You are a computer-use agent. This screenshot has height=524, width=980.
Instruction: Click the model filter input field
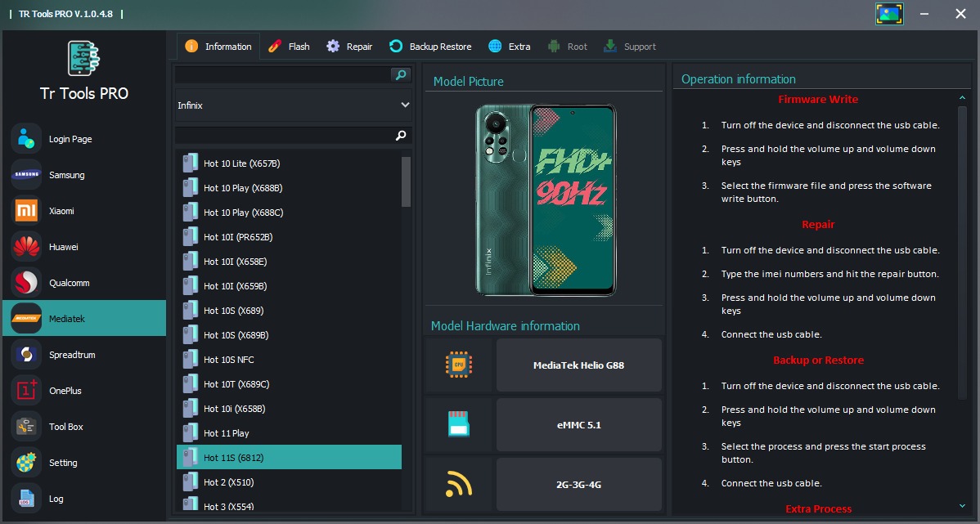click(285, 136)
